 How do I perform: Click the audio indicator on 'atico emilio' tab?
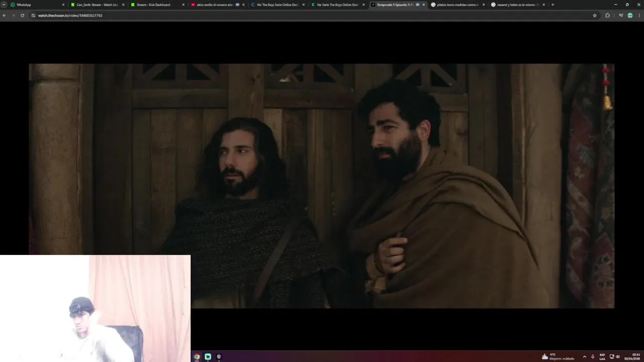[x=237, y=5]
